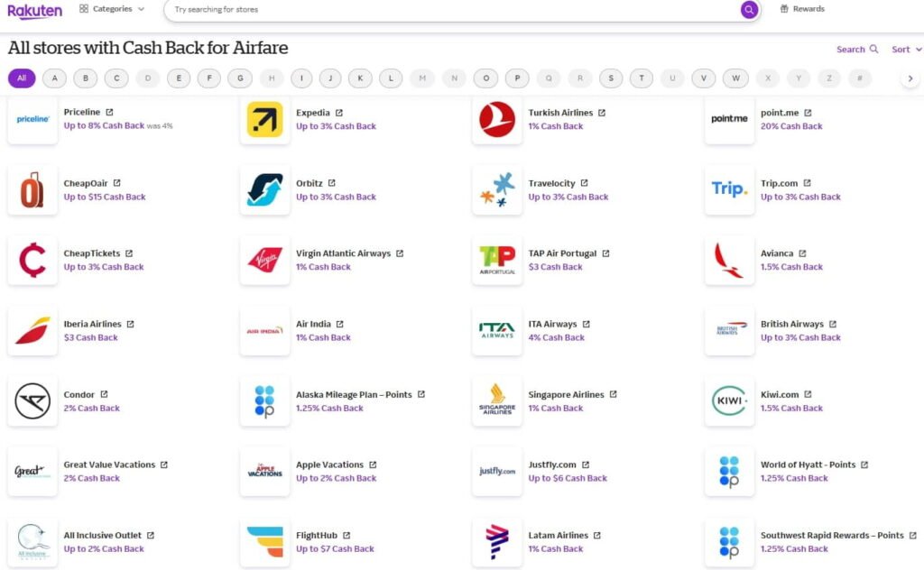Click the store search input field
The width and height of the screenshot is (924, 570).
tap(451, 10)
